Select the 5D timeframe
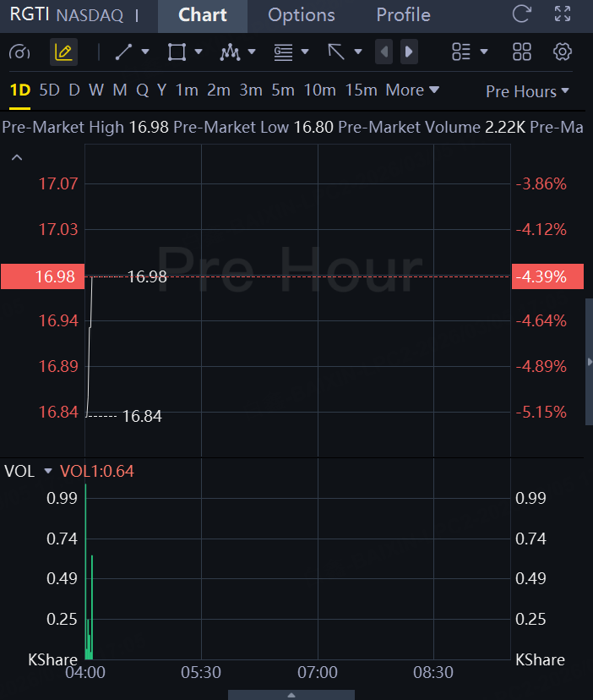The image size is (593, 700). [x=50, y=90]
